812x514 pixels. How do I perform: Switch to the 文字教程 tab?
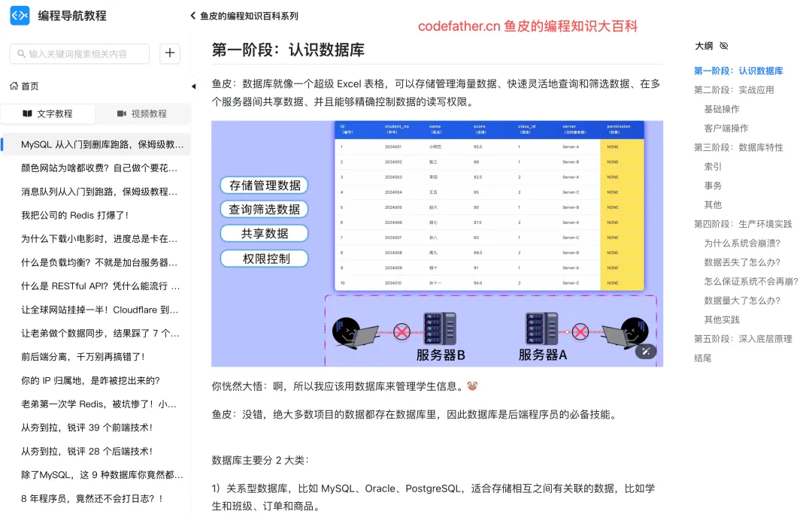coord(47,113)
